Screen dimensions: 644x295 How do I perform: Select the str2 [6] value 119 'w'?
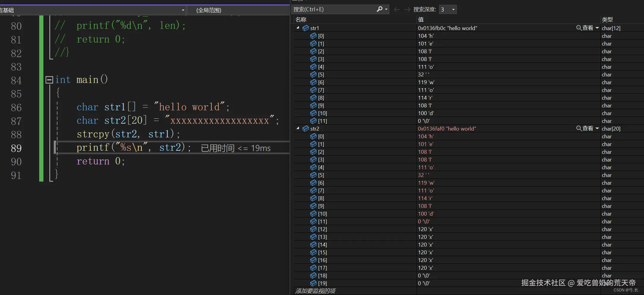pyautogui.click(x=426, y=183)
